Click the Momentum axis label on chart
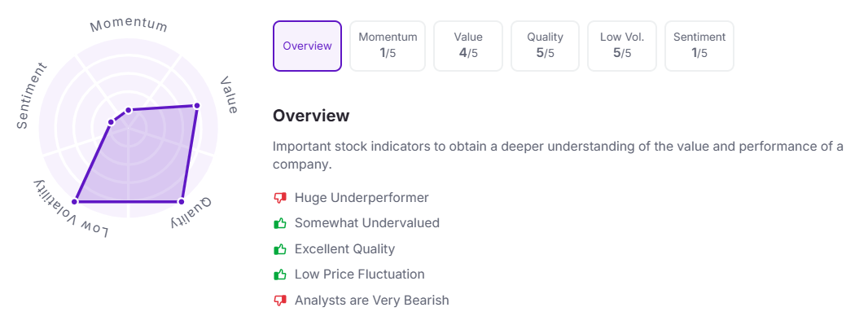The height and width of the screenshot is (325, 868). tap(129, 25)
